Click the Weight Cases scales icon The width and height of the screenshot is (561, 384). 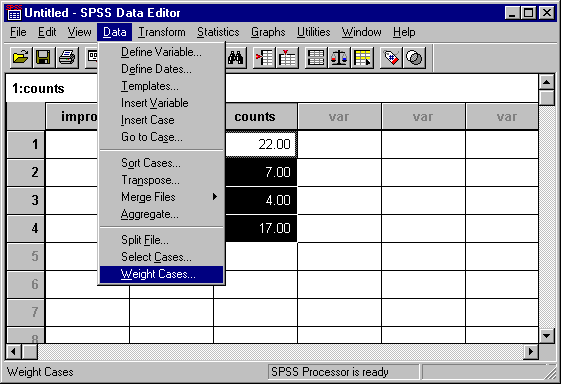click(x=339, y=58)
